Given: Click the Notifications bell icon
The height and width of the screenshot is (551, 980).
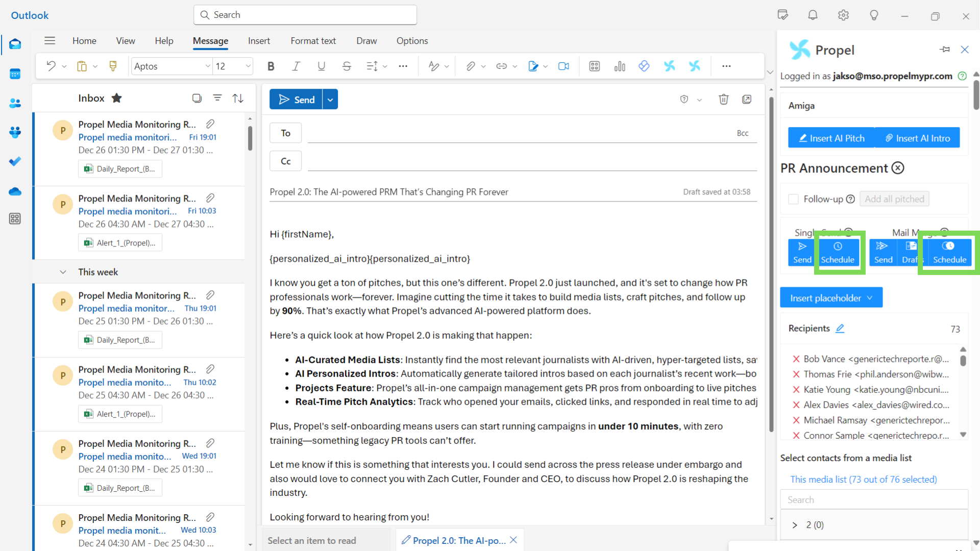Looking at the screenshot, I should 813,15.
